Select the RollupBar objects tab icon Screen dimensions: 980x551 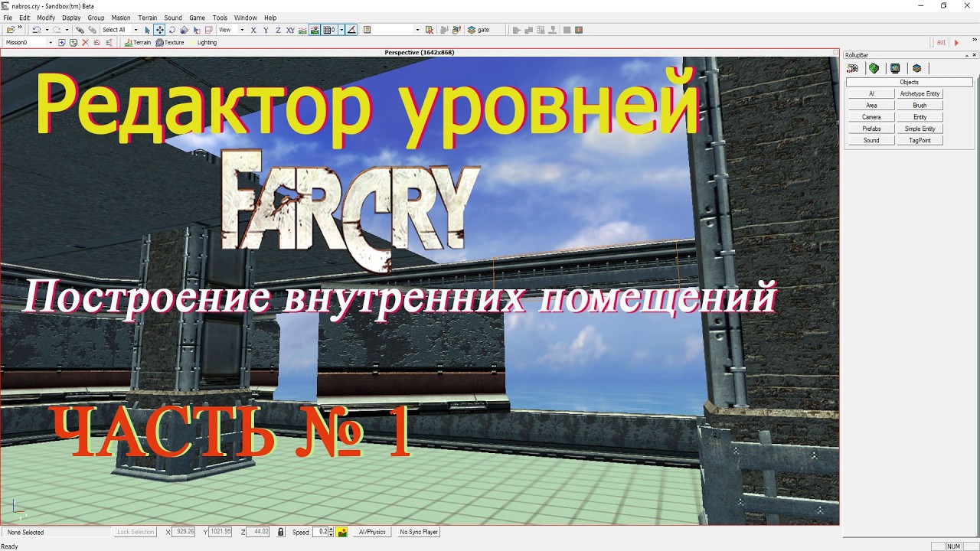click(852, 68)
